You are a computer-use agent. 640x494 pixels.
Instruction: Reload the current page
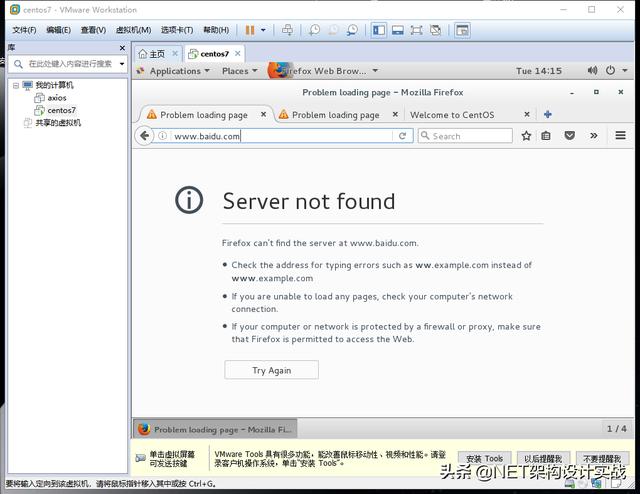(x=402, y=136)
